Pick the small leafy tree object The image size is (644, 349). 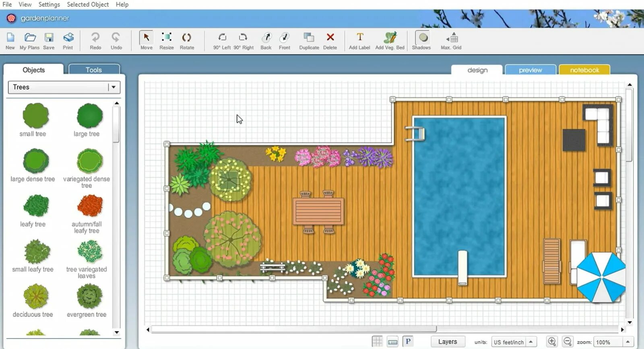tap(37, 251)
